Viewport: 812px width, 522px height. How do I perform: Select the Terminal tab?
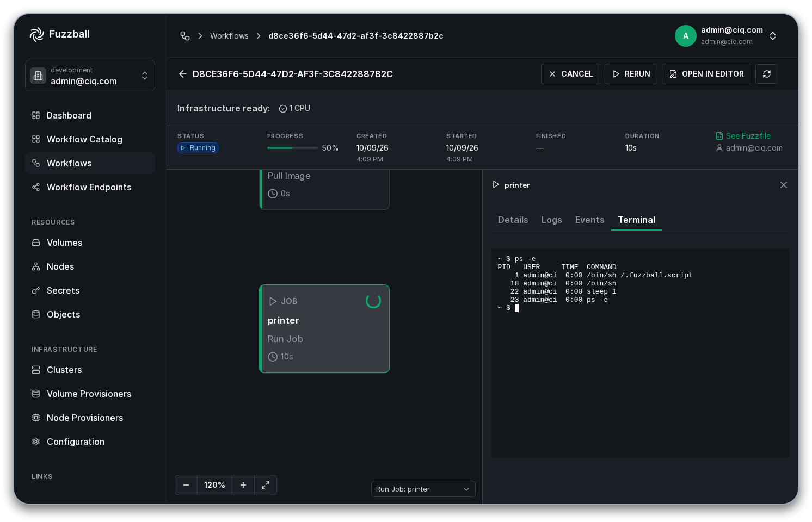(636, 220)
